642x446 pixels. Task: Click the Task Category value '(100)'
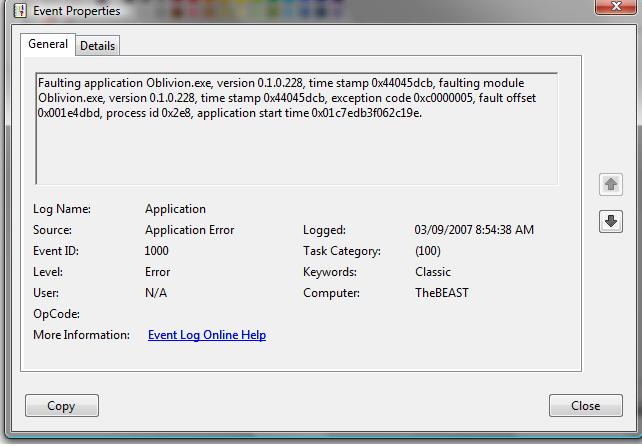click(428, 251)
